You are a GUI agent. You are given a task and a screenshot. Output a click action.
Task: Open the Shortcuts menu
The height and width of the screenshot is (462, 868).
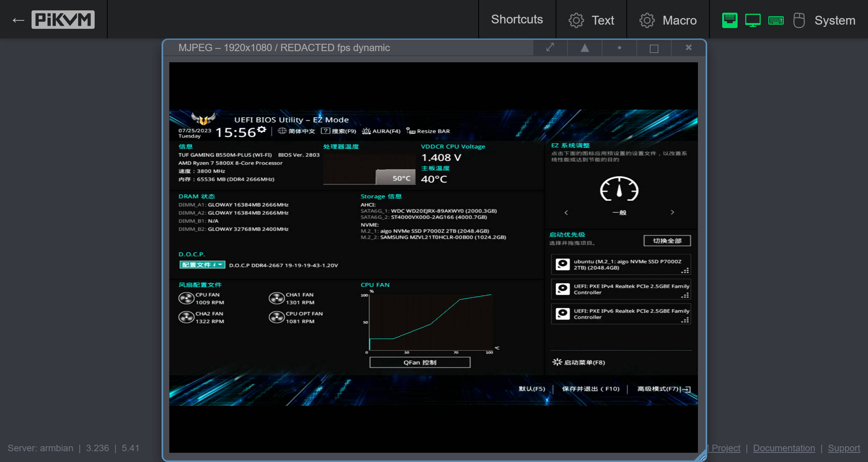point(517,19)
